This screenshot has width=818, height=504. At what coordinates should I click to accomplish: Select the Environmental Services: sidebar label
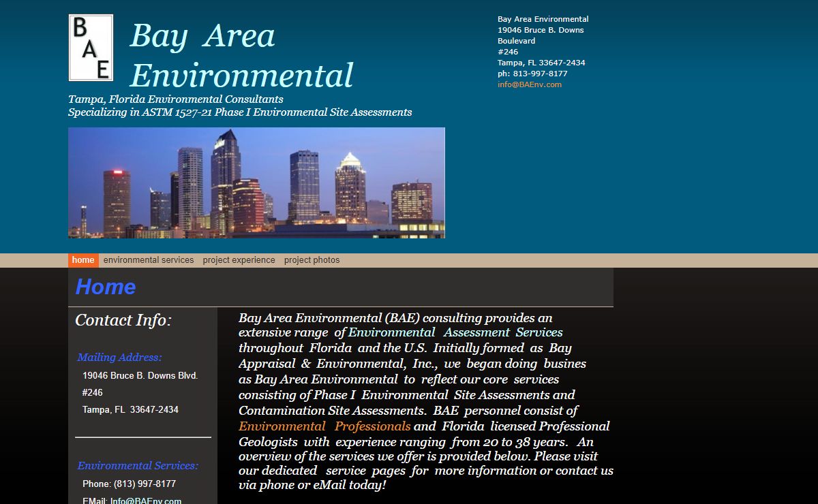(x=138, y=466)
